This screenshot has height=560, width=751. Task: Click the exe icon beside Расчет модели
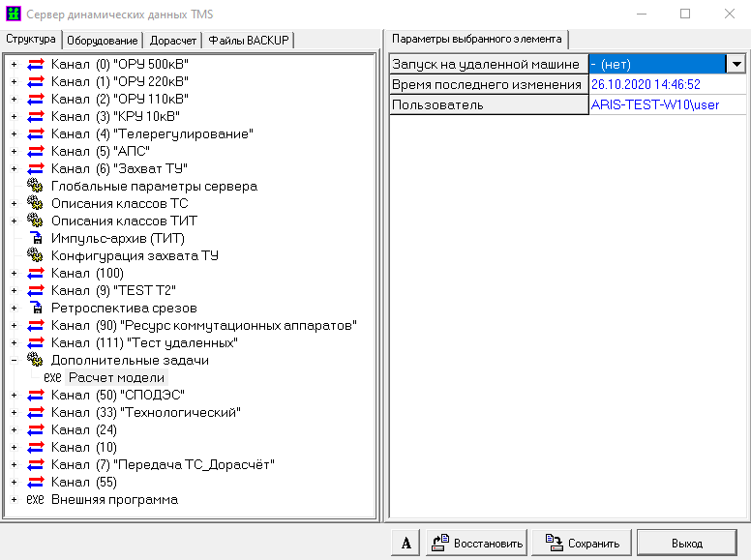[x=52, y=377]
